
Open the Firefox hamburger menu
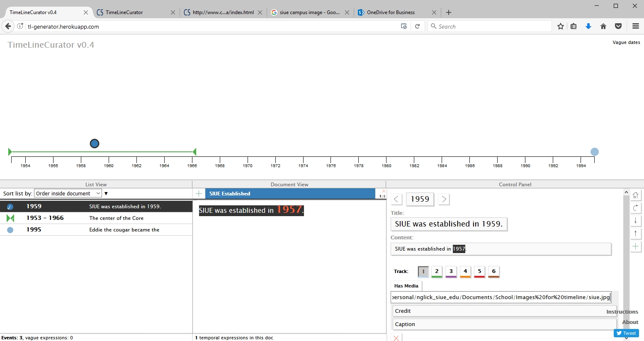(635, 26)
